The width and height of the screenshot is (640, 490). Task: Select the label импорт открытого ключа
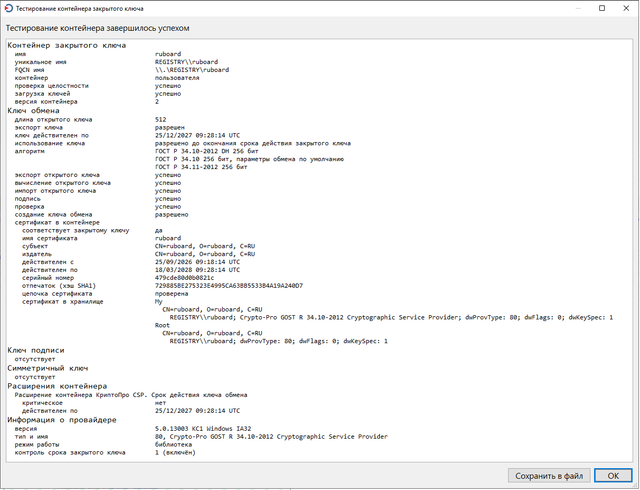click(x=55, y=191)
